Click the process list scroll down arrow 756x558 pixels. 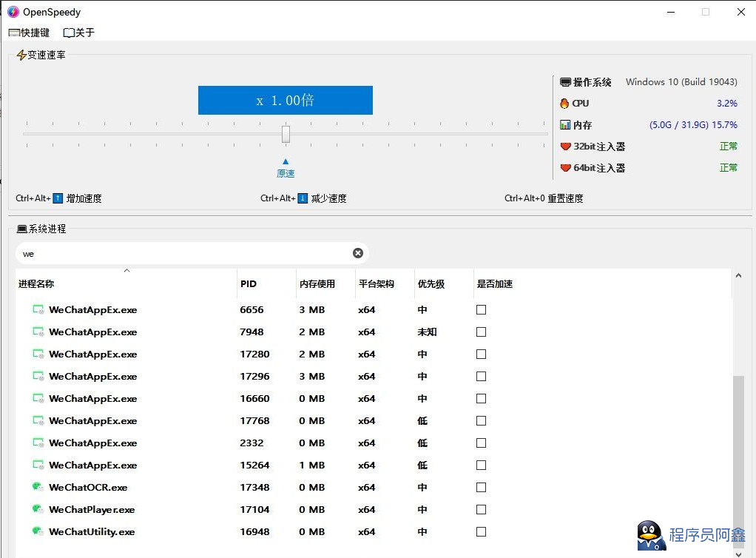pos(739,554)
